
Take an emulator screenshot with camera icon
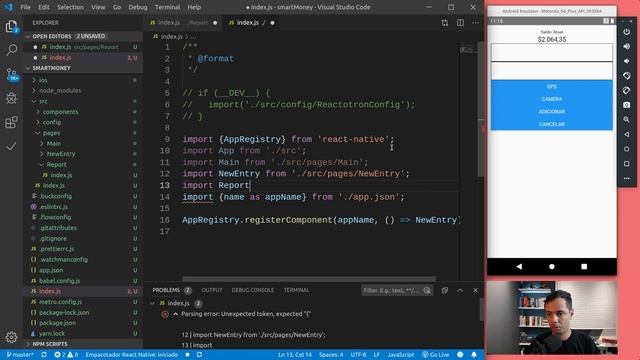(626, 105)
